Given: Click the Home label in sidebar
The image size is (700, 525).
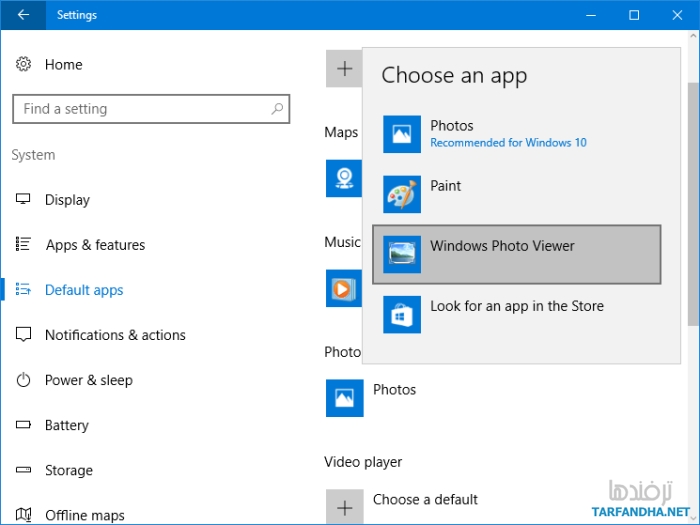Looking at the screenshot, I should coord(63,65).
